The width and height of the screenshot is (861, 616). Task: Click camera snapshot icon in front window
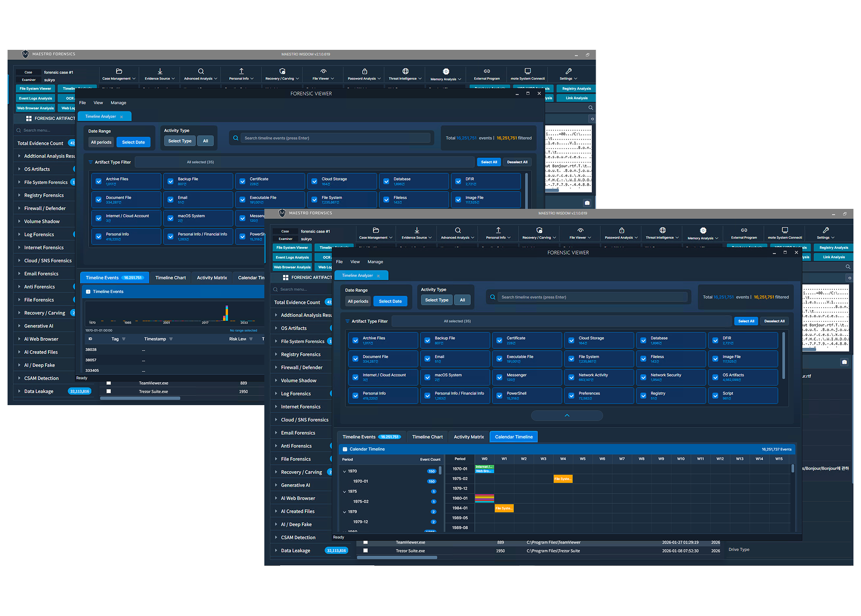(844, 362)
